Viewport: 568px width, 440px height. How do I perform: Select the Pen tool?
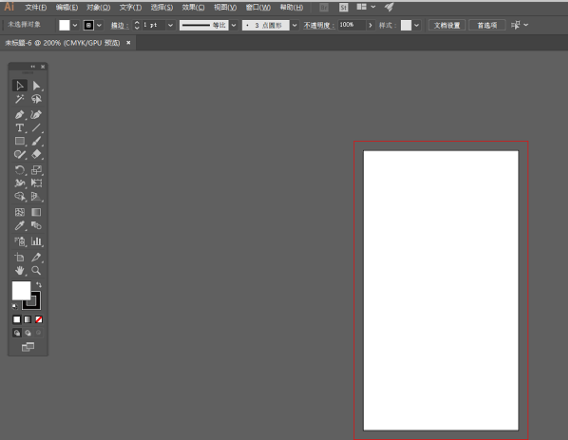pyautogui.click(x=20, y=114)
